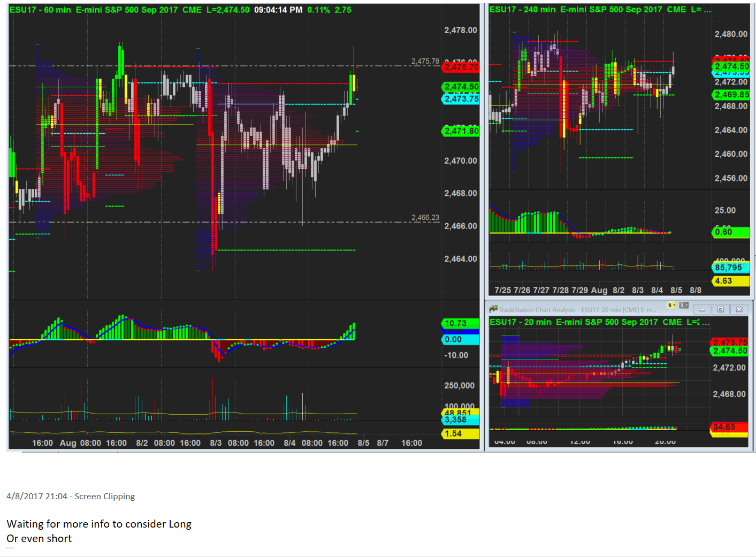
Task: Select the 'ESU17 - 240 min' chart header text
Action: coord(522,9)
